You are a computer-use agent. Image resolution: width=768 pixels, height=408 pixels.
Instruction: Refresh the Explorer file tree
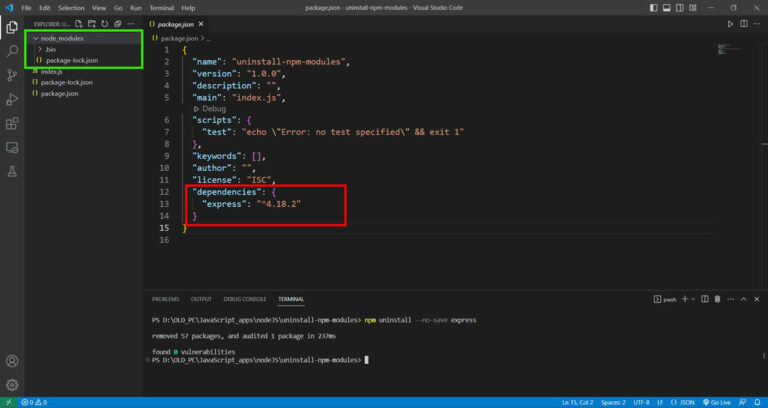coord(103,22)
